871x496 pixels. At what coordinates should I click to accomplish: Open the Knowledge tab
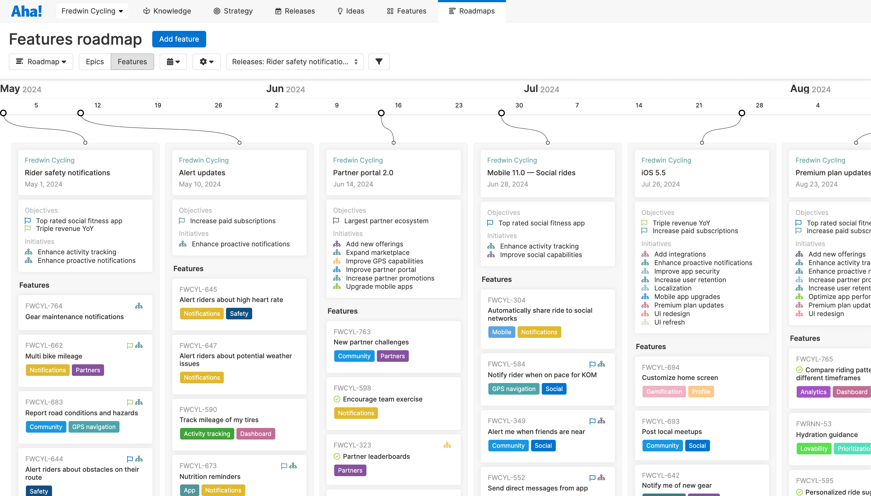pos(167,11)
